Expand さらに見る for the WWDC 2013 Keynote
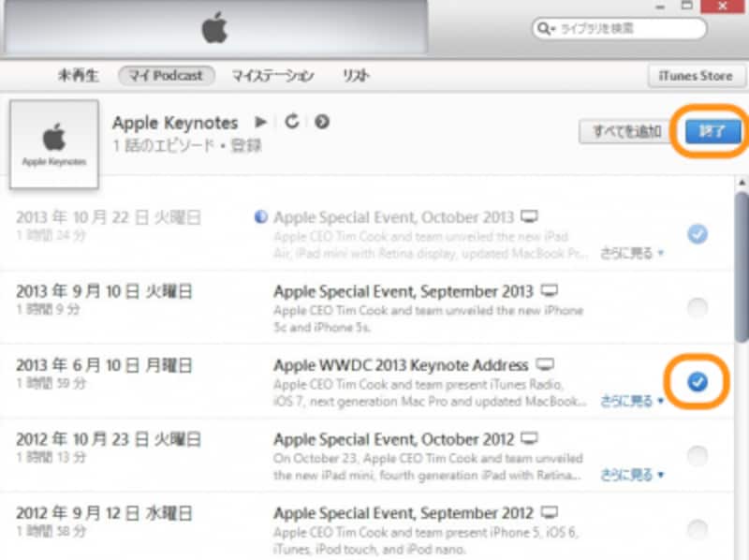 pyautogui.click(x=632, y=401)
